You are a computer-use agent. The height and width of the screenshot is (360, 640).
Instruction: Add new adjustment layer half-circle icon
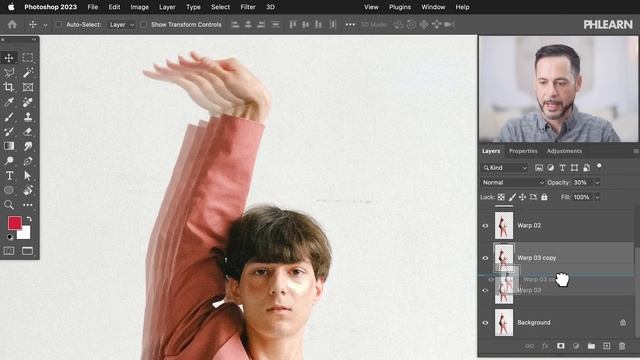[576, 346]
